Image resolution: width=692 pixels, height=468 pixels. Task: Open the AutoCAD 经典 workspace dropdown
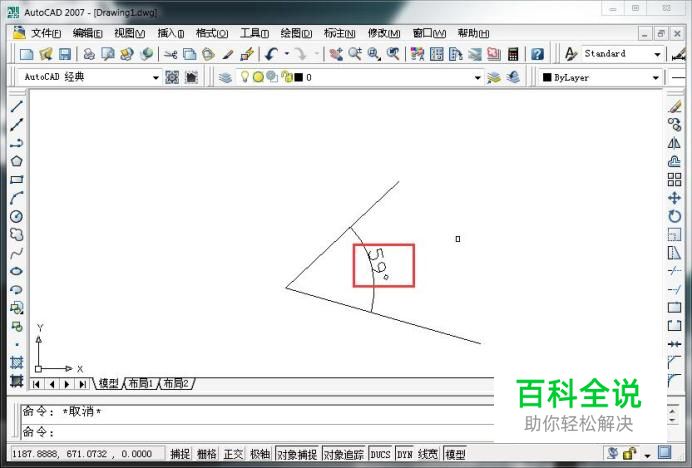[155, 78]
